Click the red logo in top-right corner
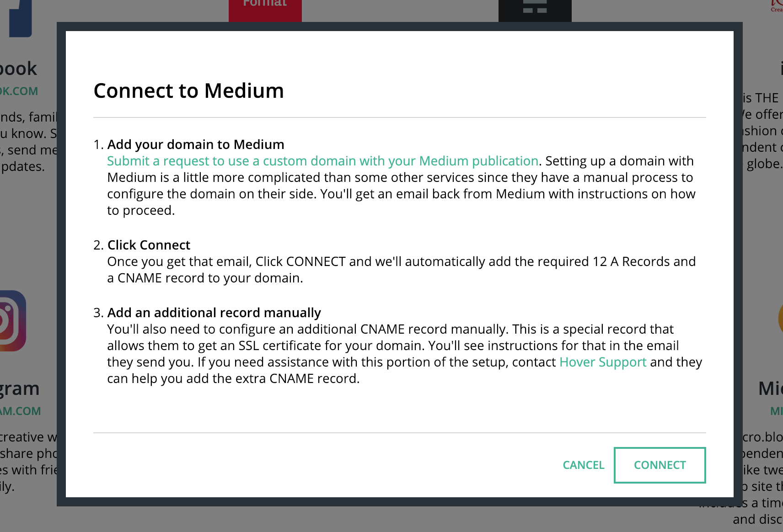 pyautogui.click(x=777, y=5)
